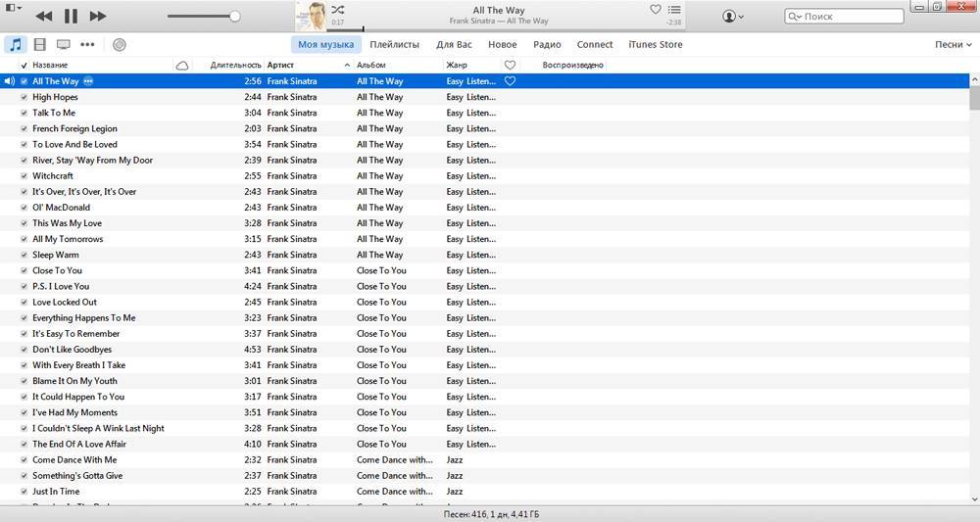The image size is (980, 522).
Task: Toggle the Love Locked Out checkbox
Action: point(24,303)
